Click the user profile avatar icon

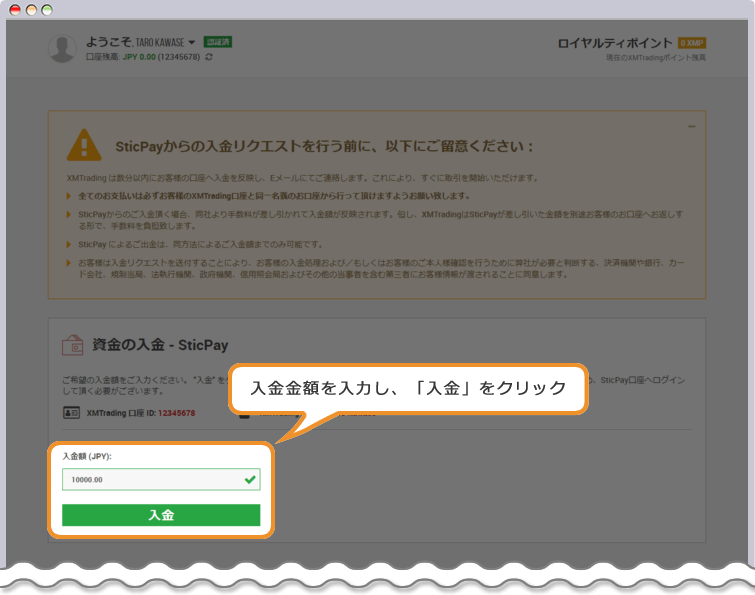pyautogui.click(x=62, y=48)
